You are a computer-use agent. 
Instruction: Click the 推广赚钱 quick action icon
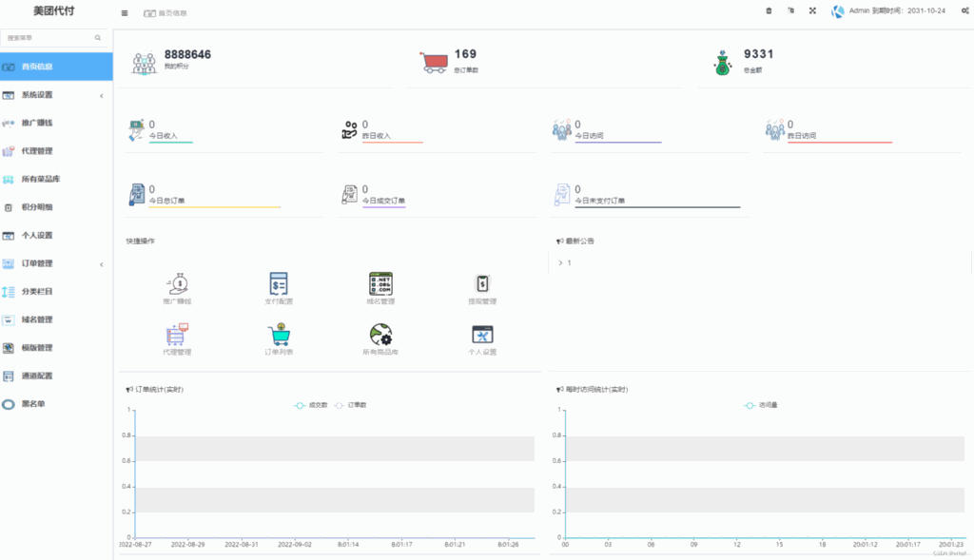pyautogui.click(x=177, y=283)
